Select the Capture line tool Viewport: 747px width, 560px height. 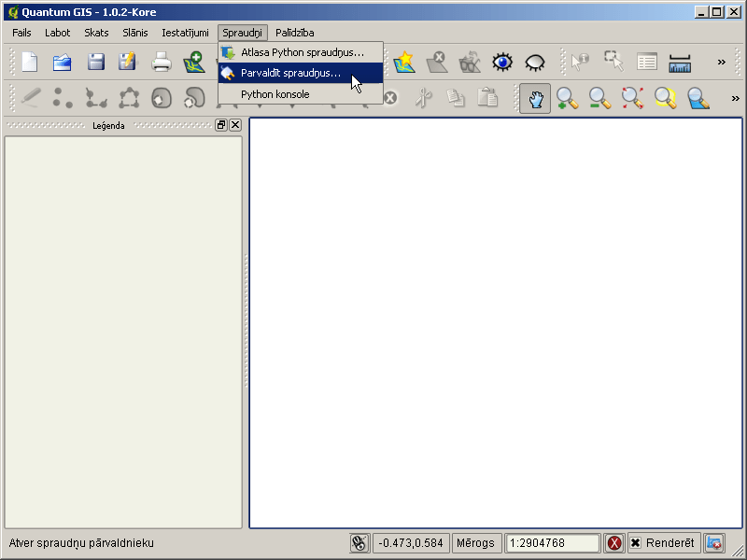96,98
